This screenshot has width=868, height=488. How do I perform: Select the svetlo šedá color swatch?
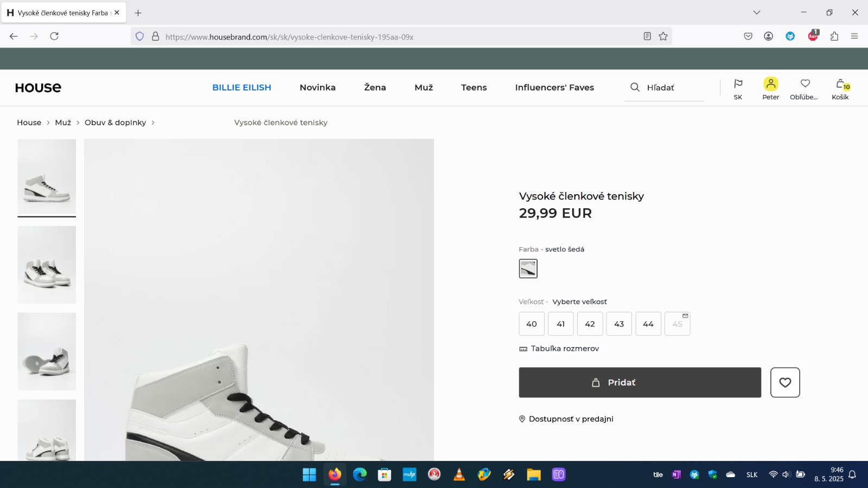[x=528, y=268]
